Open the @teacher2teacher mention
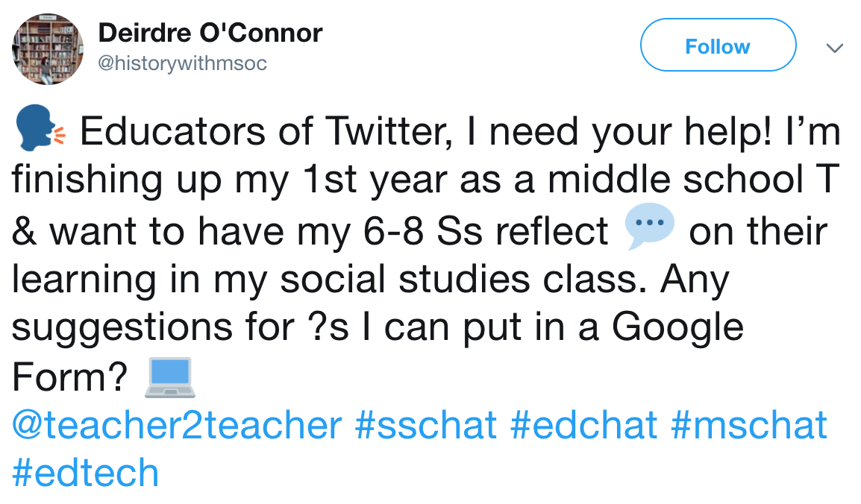This screenshot has width=861, height=504. point(177,425)
